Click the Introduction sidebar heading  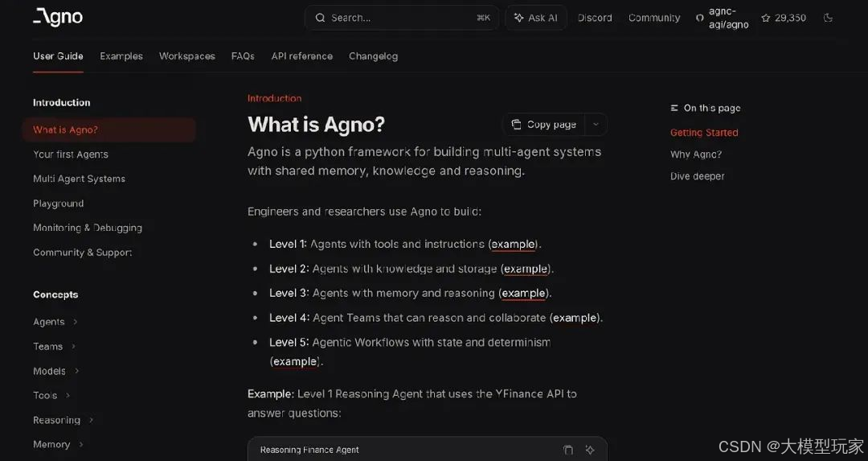tap(61, 102)
